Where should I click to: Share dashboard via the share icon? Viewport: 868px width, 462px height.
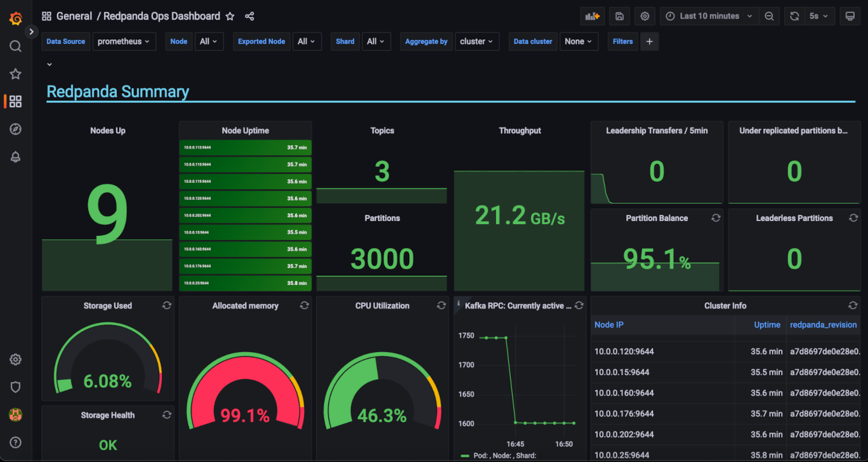(249, 16)
